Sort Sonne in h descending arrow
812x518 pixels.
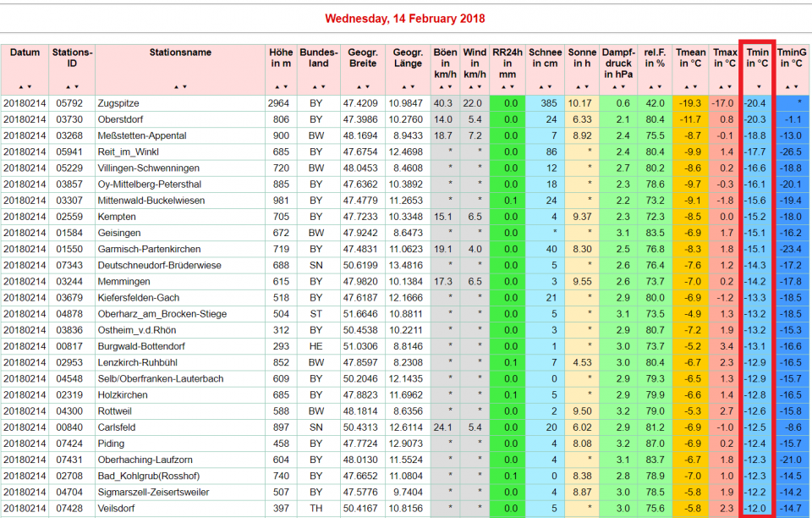(586, 87)
